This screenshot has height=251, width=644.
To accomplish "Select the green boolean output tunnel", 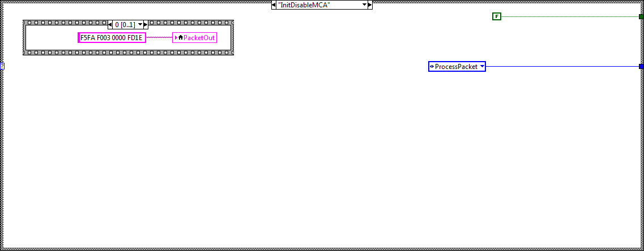I will click(641, 17).
